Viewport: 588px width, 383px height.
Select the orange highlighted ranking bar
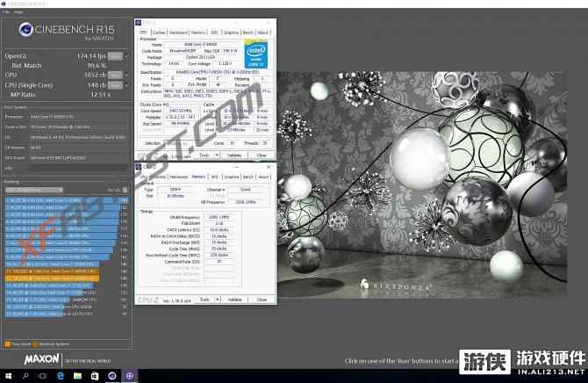52,278
